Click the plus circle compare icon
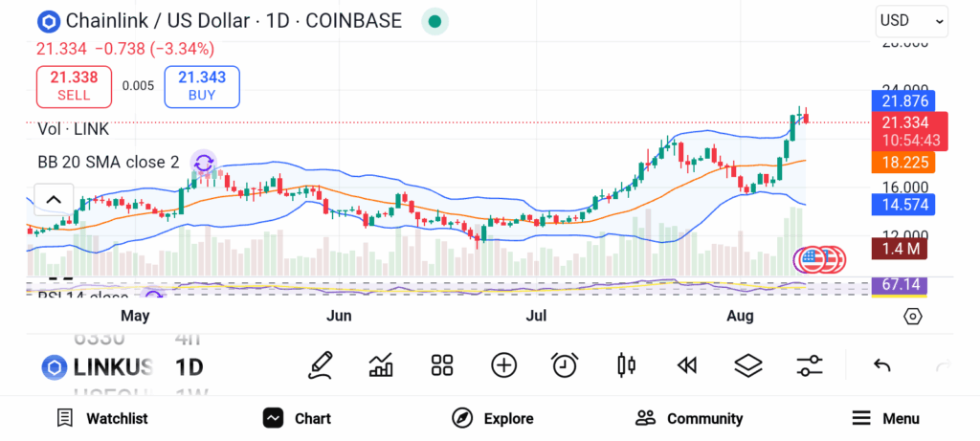This screenshot has width=980, height=441. (x=503, y=364)
